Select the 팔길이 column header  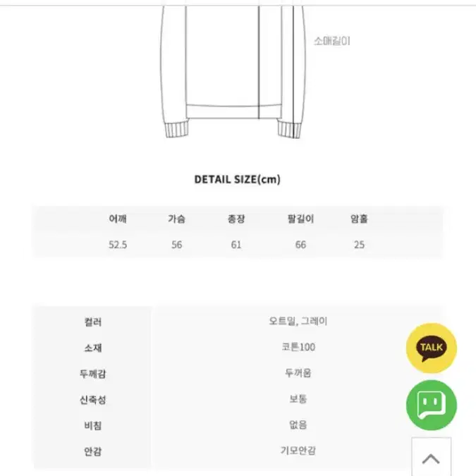point(300,219)
